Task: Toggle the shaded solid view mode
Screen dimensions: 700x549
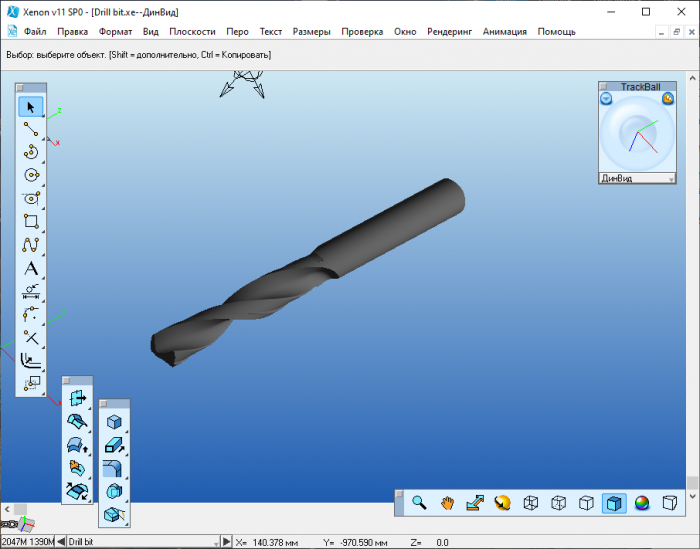Action: (x=615, y=503)
